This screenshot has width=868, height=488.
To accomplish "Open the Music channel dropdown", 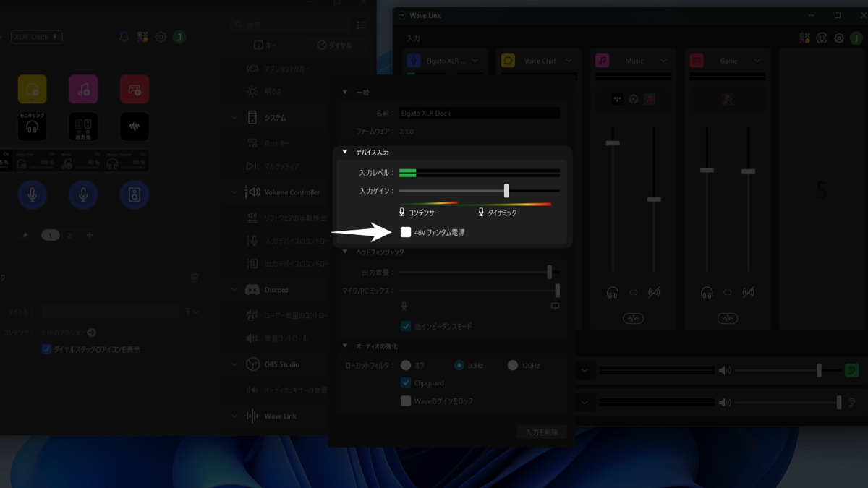I will 663,61.
